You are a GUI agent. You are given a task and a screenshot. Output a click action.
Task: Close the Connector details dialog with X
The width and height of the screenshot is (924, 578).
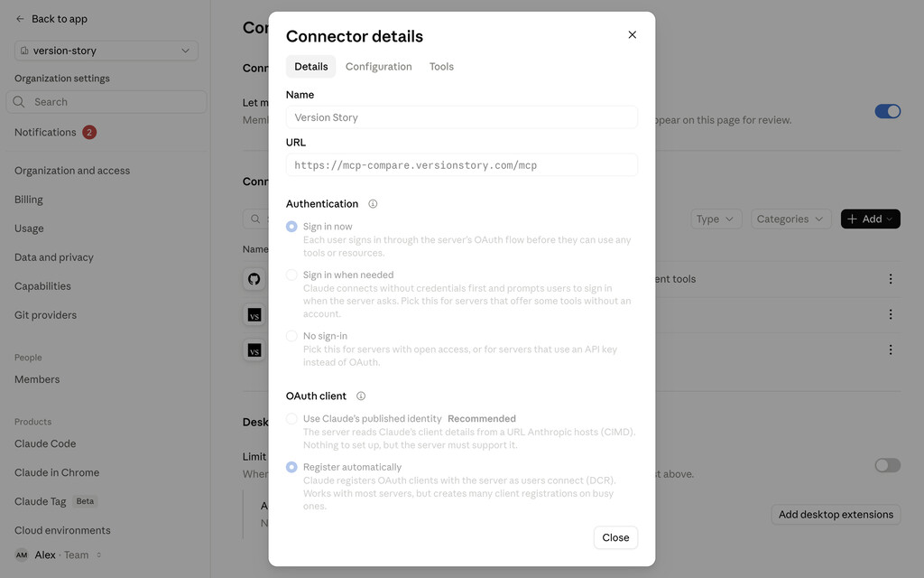pyautogui.click(x=632, y=35)
